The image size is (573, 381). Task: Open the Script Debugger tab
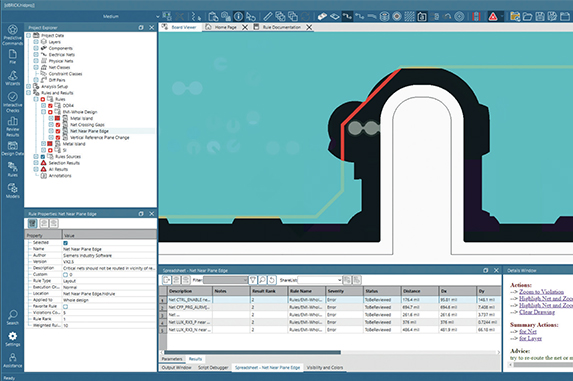[x=213, y=367]
